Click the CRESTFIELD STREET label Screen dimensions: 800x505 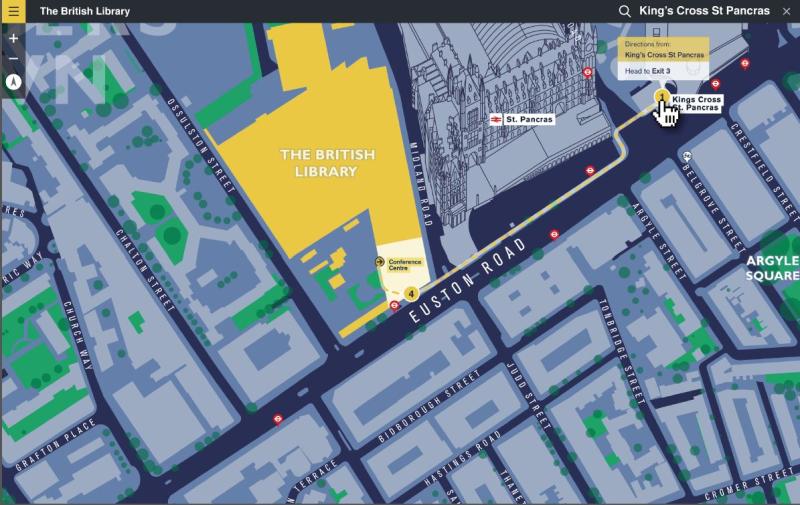764,173
